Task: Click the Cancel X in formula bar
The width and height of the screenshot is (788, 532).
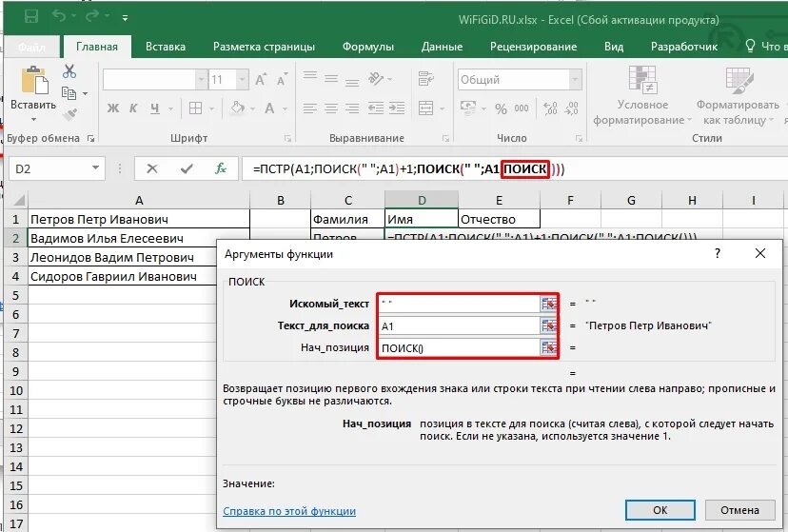Action: [151, 168]
